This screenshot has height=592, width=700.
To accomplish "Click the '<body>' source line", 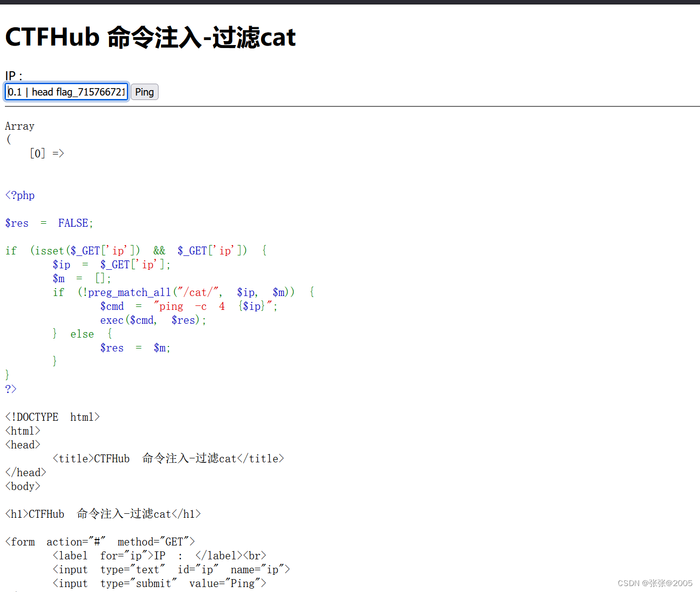I will 23,487.
